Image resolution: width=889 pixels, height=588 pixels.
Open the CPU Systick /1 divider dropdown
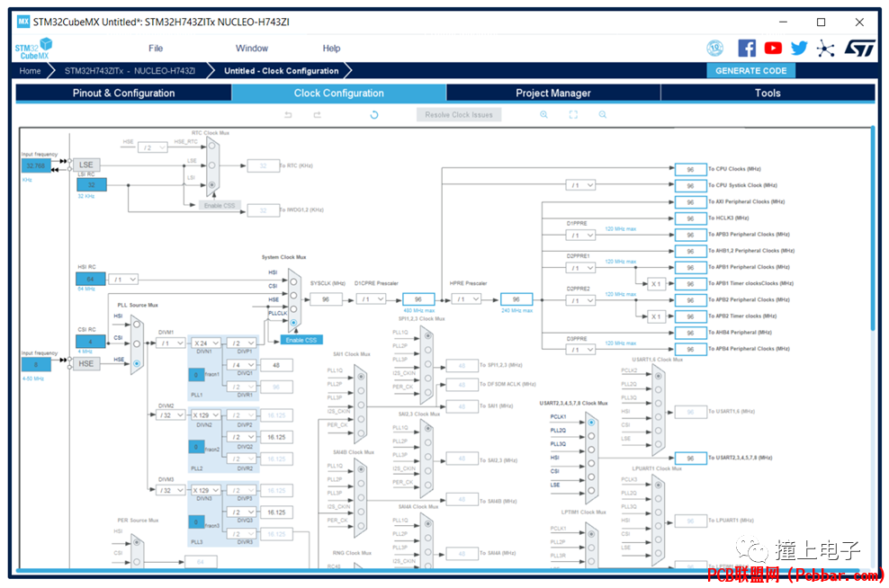pos(580,185)
